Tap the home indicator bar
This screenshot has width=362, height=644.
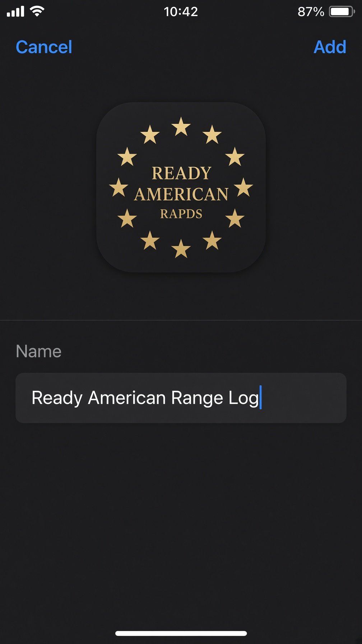coord(181,633)
